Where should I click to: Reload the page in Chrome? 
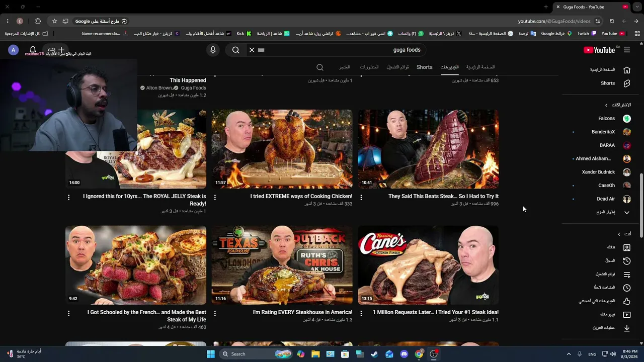(612, 21)
